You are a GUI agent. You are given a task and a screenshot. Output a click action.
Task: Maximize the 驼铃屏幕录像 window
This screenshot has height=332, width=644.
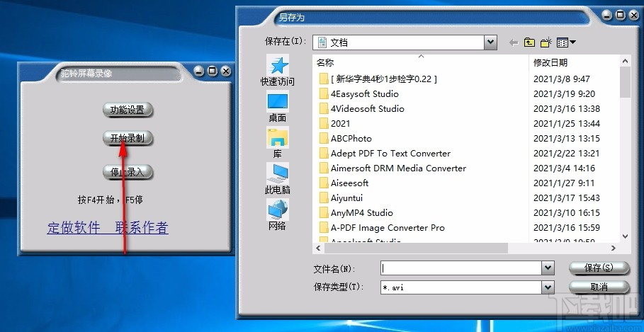click(213, 71)
